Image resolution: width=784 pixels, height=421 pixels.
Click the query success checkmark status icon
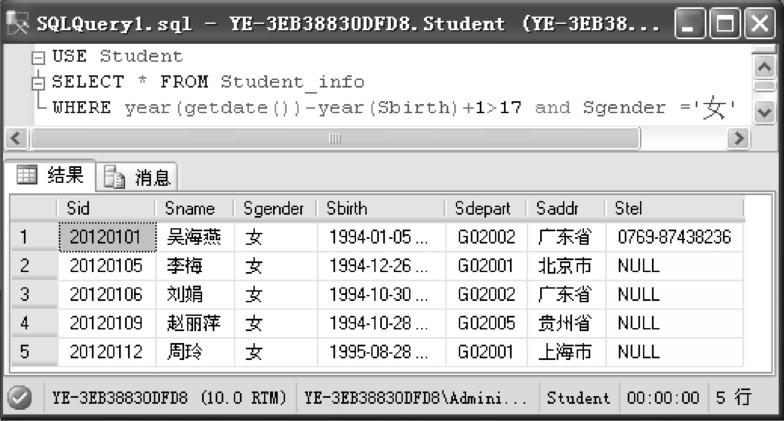[x=18, y=397]
